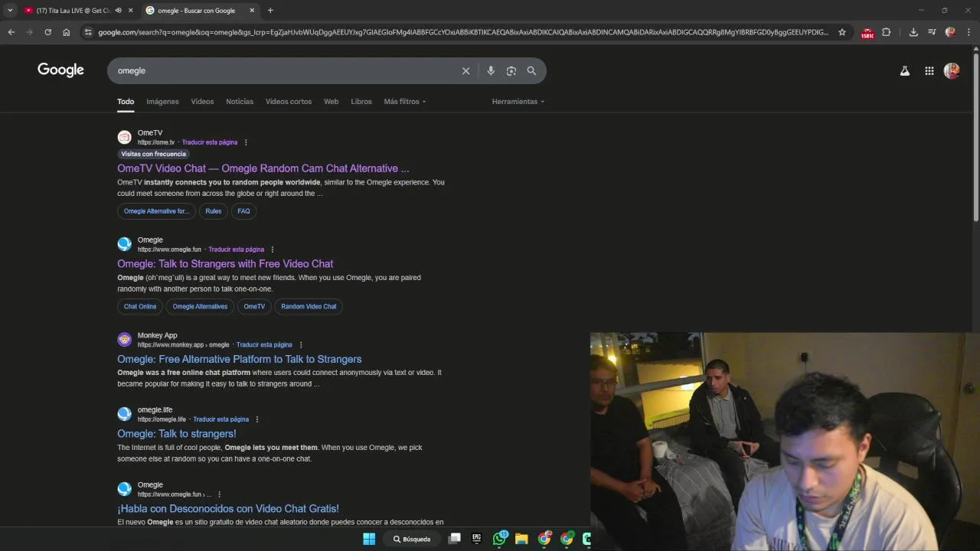Switch to the Libros tab
Viewport: 980px width, 551px height.
pos(361,102)
